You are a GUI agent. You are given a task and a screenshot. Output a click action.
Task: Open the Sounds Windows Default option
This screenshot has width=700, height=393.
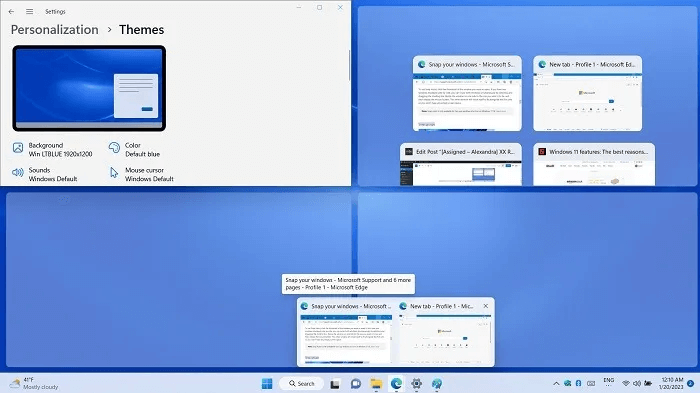pyautogui.click(x=45, y=174)
